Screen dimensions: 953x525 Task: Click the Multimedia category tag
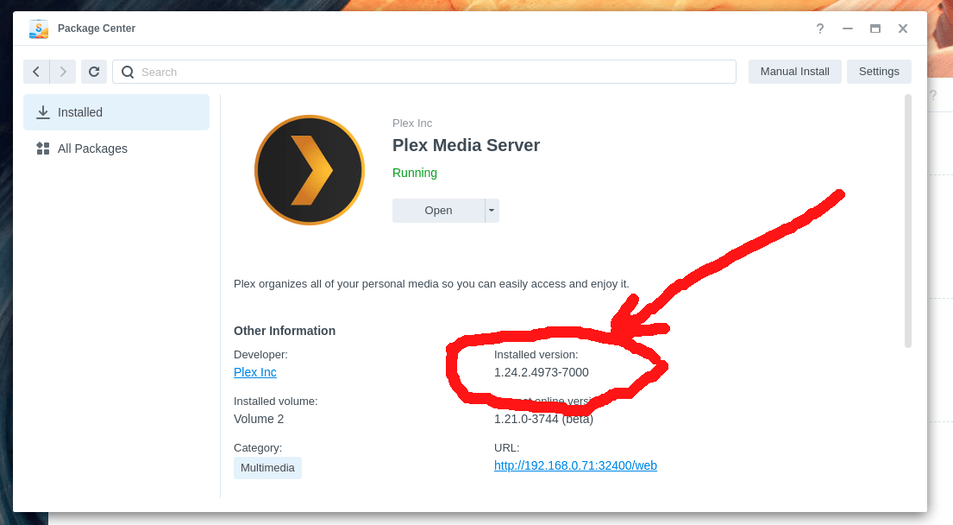(x=267, y=468)
